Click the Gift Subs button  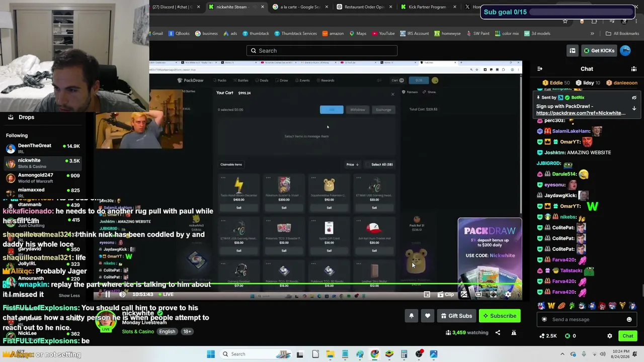click(456, 316)
